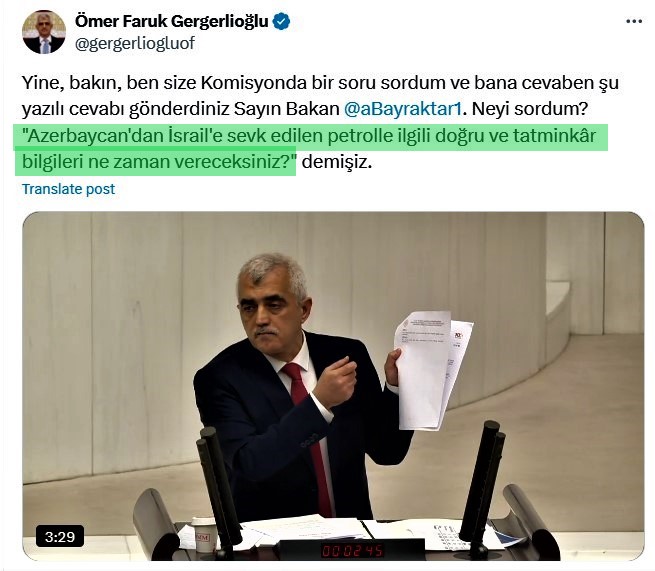Open the three-dot more options menu

click(x=634, y=21)
